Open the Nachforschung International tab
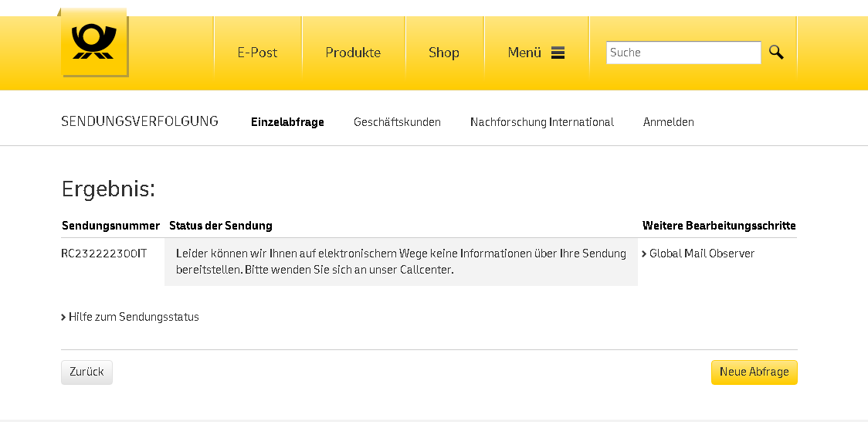This screenshot has width=868, height=422. click(x=541, y=122)
